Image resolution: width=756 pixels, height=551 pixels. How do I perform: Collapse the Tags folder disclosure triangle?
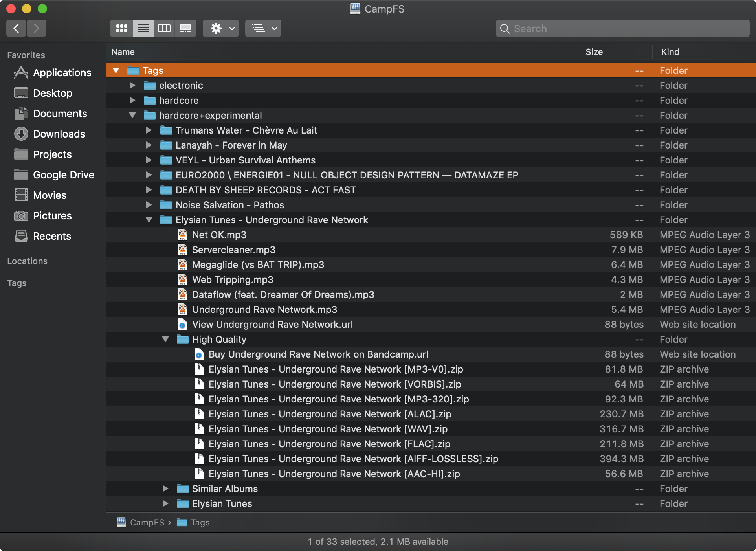pos(116,71)
